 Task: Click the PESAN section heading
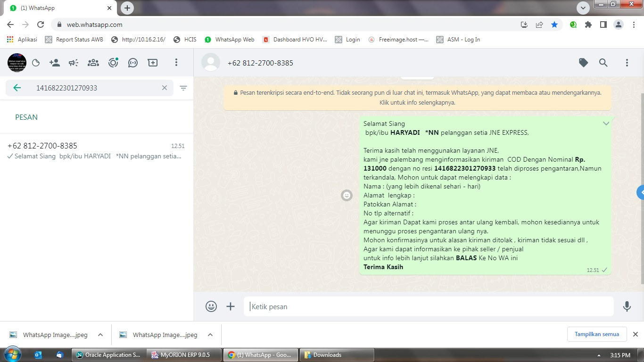(26, 117)
